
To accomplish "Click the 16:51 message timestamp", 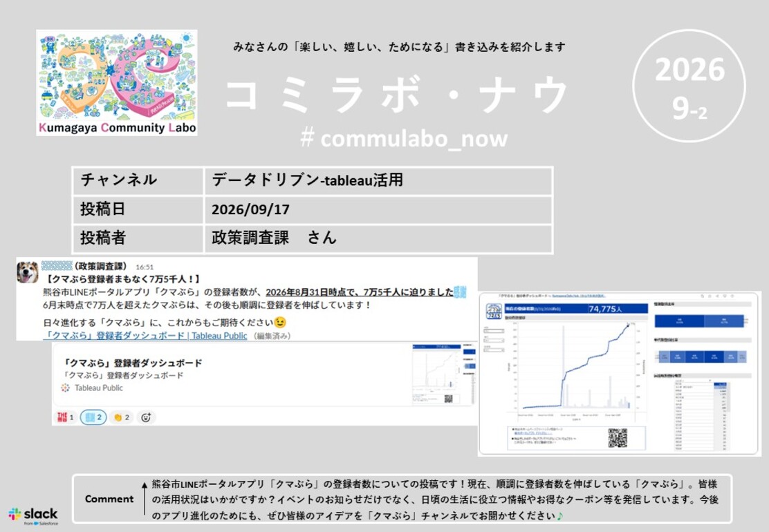I will coord(145,267).
